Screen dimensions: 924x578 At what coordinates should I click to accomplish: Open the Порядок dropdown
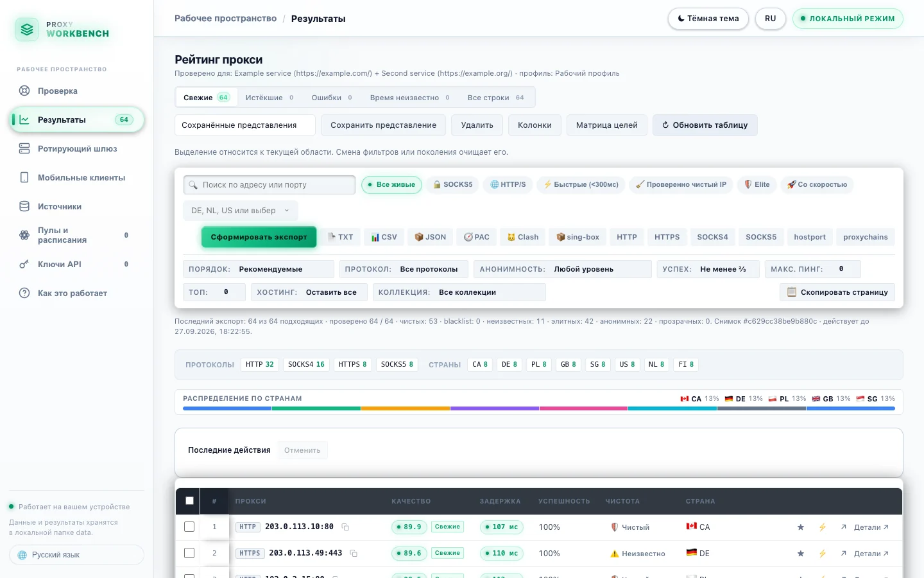[x=259, y=269]
